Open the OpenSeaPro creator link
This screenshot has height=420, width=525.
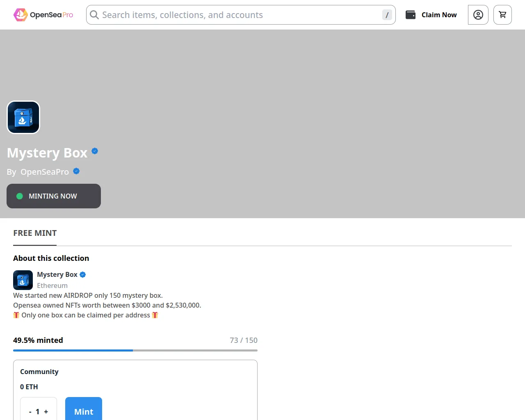point(45,172)
